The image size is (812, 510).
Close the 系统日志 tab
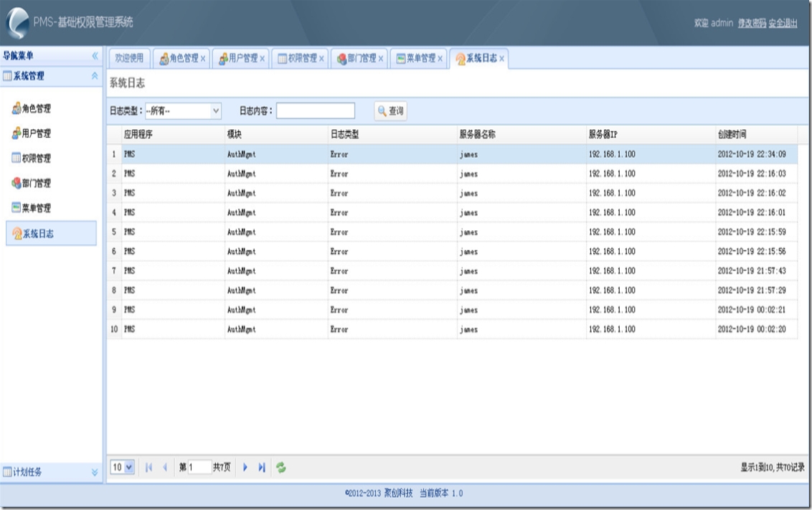(501, 59)
